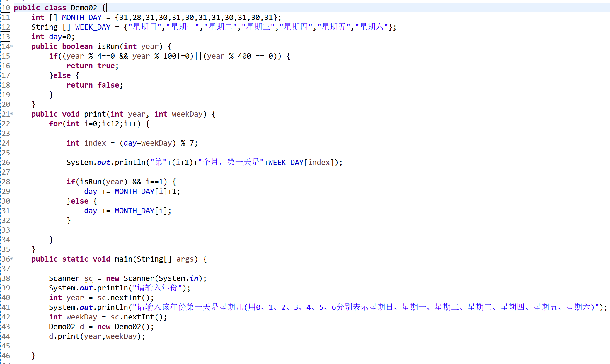Collapse the print method fold marker
The width and height of the screenshot is (610, 364).
point(12,114)
